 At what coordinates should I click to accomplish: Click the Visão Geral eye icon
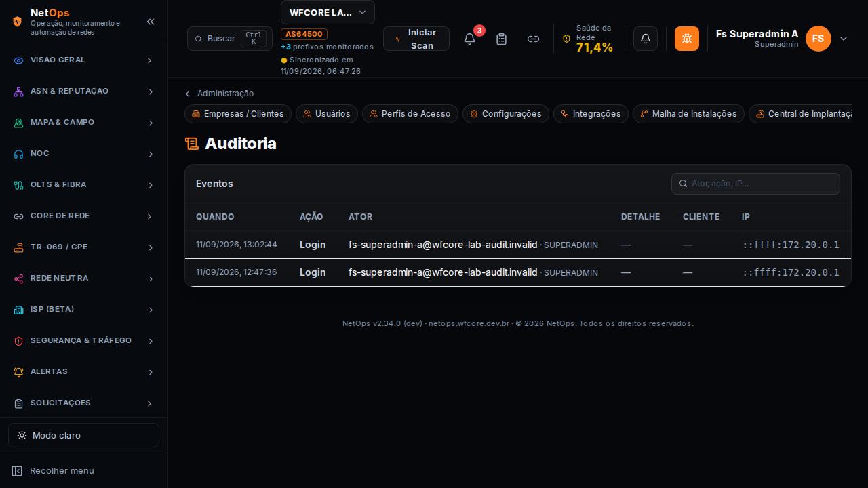click(18, 60)
